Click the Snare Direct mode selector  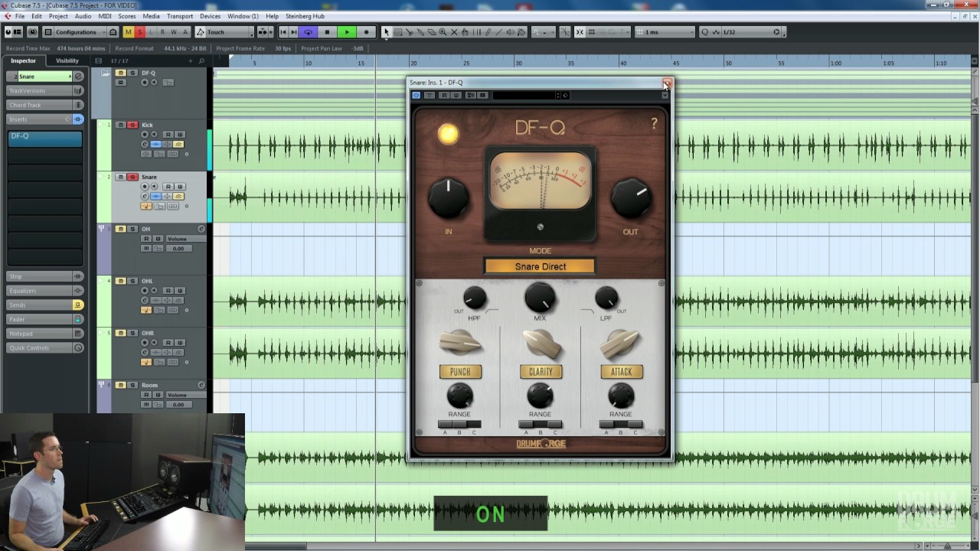[541, 266]
